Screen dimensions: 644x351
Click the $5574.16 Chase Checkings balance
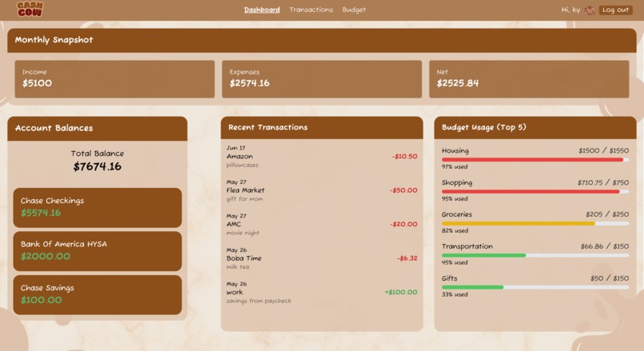pos(41,213)
